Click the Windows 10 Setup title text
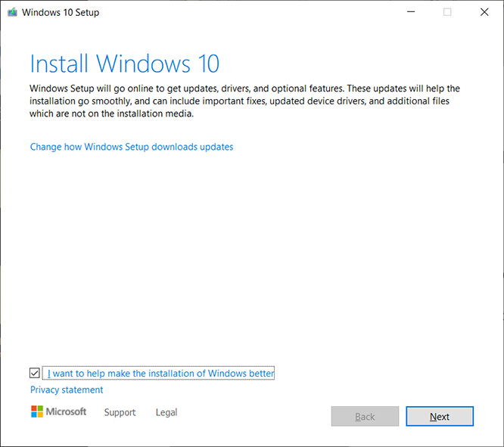This screenshot has width=504, height=447. point(61,13)
